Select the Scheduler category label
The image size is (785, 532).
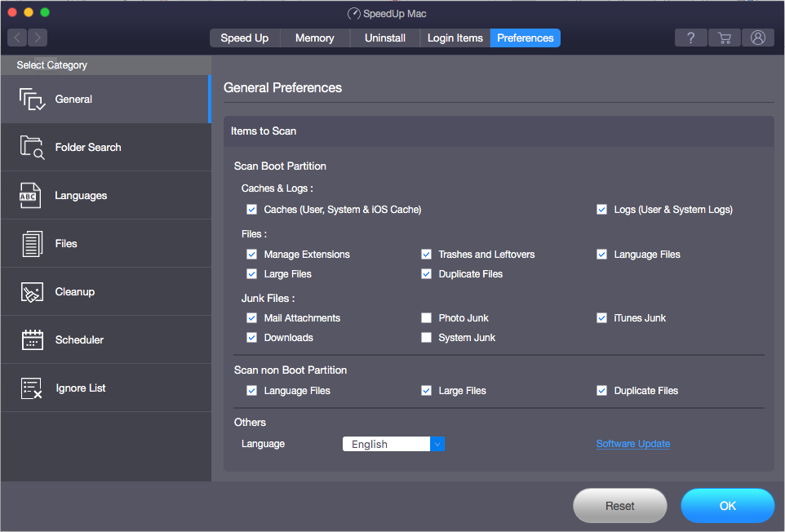(79, 339)
